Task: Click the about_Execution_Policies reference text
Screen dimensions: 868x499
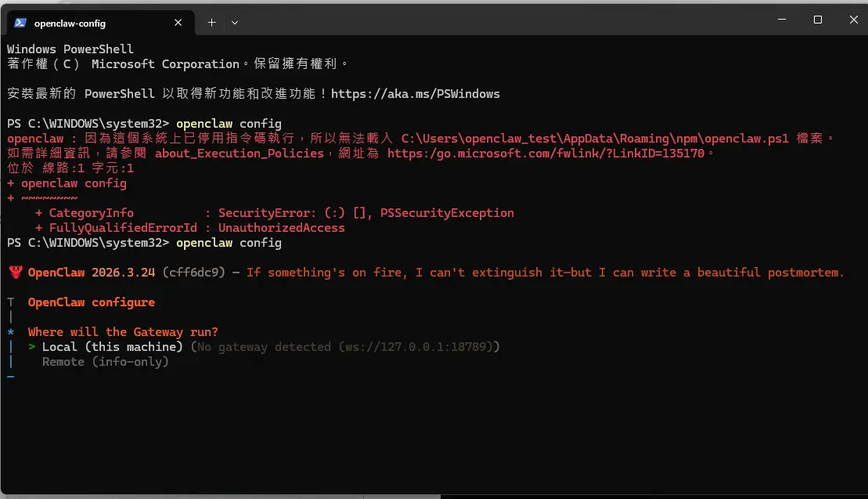Action: tap(233, 153)
